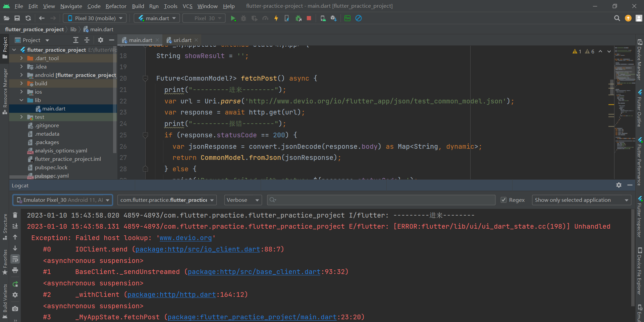The height and width of the screenshot is (322, 644).
Task: Open the Refactor menu
Action: pos(116,6)
